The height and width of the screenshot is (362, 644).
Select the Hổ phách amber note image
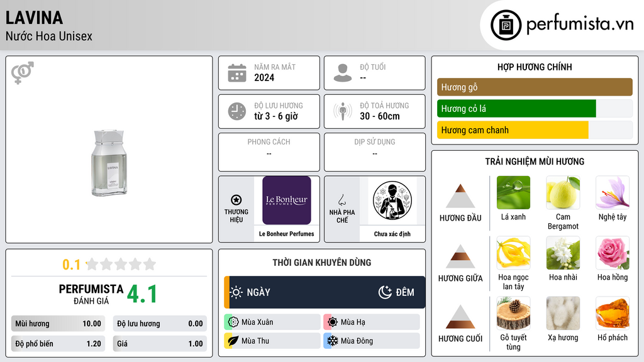[613, 313]
